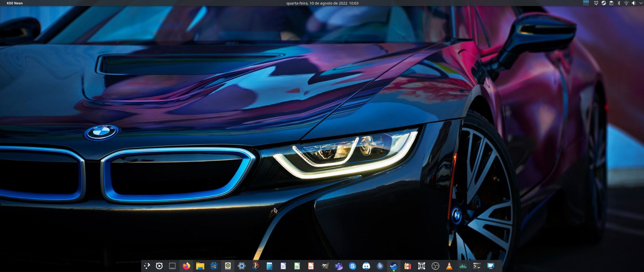Image resolution: width=644 pixels, height=272 pixels.
Task: Open the remote desktop monitor icon
Action: 491,266
